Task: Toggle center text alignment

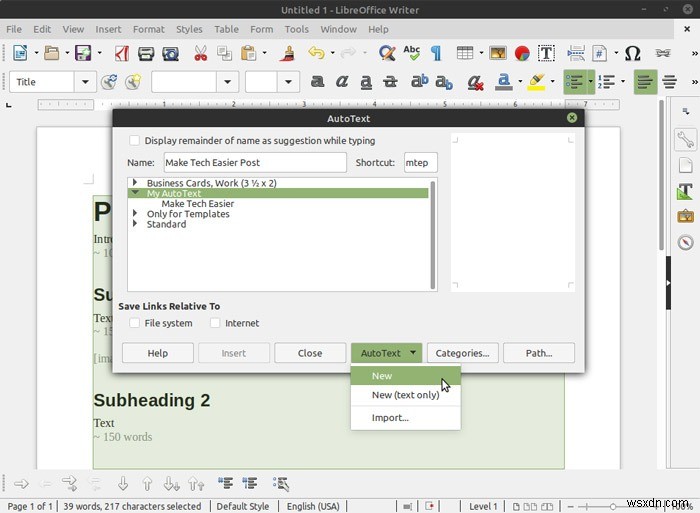Action: tap(669, 82)
